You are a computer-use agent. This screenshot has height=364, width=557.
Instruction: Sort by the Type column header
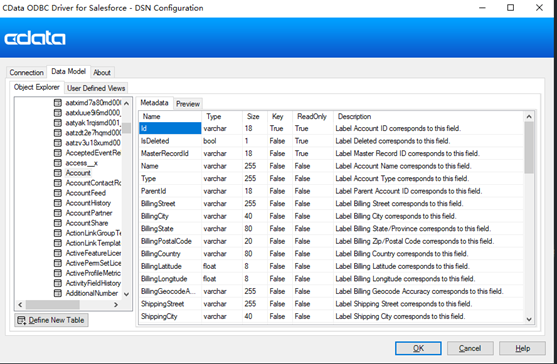(x=222, y=116)
